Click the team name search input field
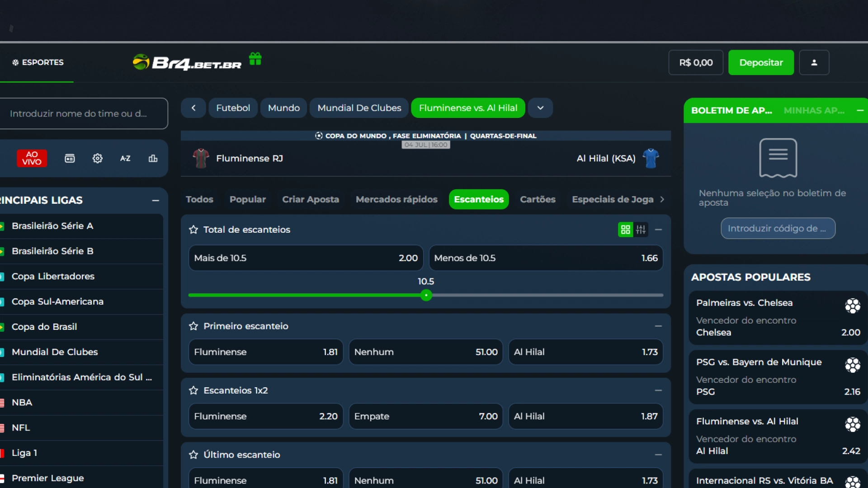Screen dimensions: 868x488 point(84,113)
